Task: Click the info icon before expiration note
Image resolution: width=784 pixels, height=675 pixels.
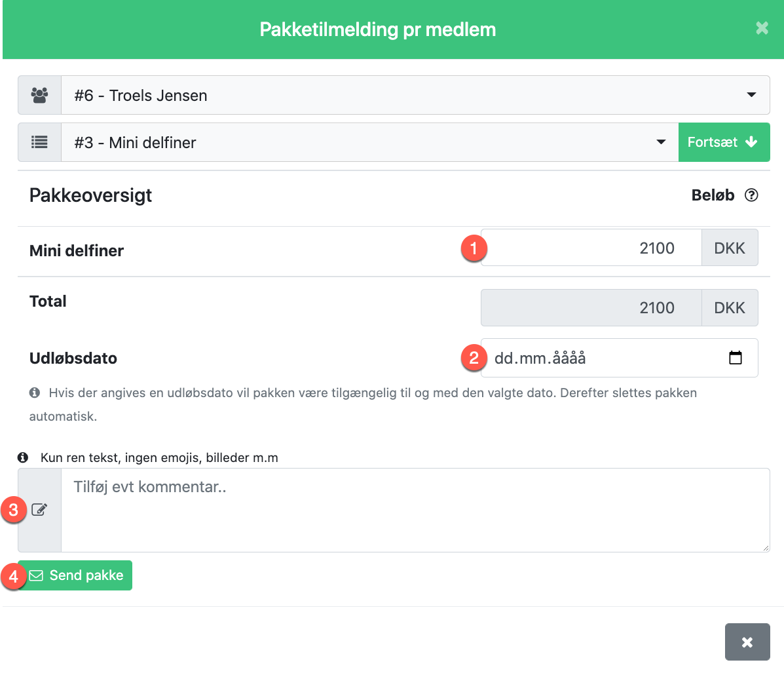Action: (35, 393)
